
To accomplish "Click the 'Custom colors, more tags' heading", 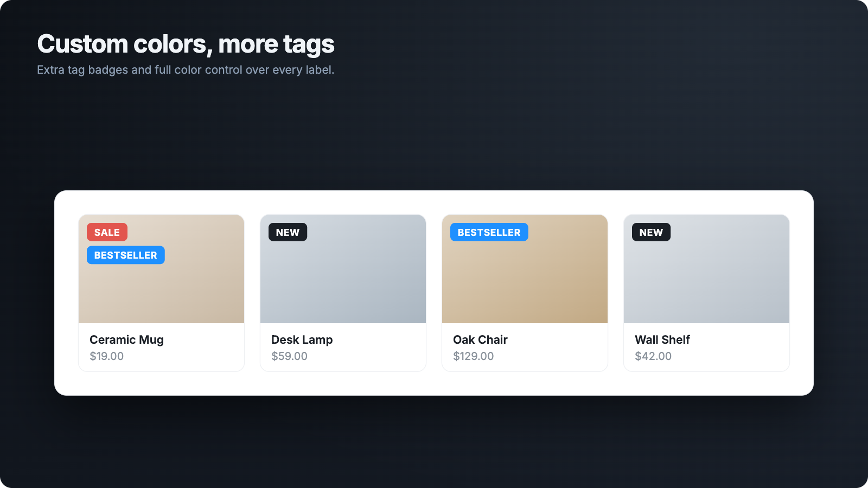I will (x=186, y=44).
